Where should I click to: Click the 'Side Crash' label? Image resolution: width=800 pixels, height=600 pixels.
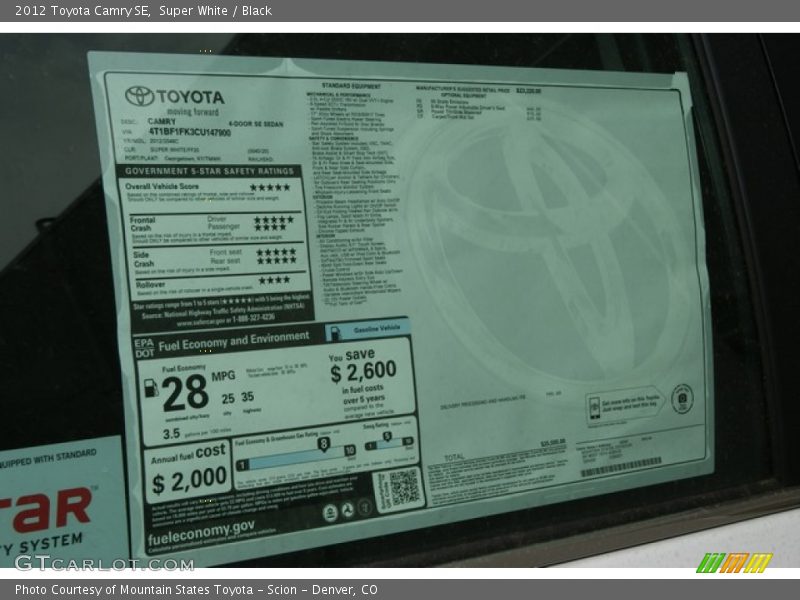(x=143, y=259)
